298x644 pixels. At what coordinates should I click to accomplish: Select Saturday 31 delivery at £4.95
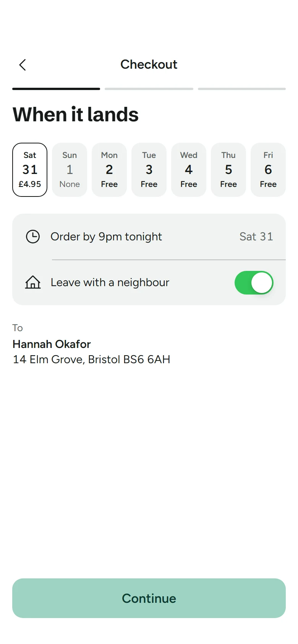[x=30, y=170]
